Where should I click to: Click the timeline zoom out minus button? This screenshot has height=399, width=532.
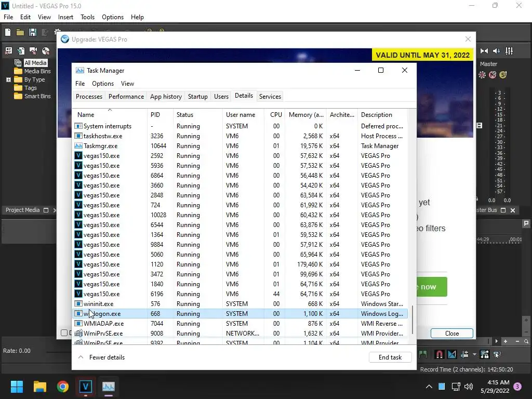pos(517,341)
